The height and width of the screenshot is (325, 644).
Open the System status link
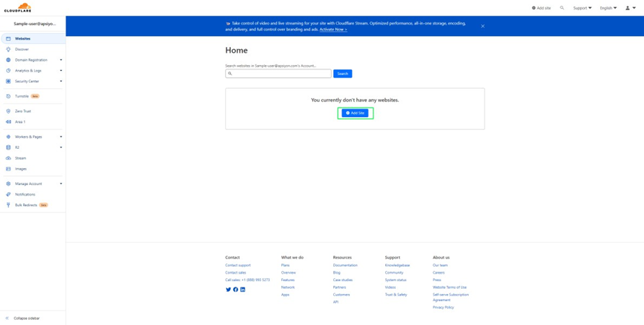coord(395,280)
